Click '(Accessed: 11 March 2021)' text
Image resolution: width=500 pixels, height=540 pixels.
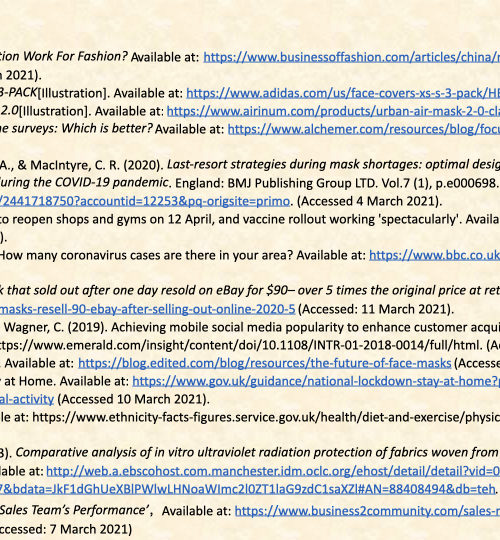376,309
